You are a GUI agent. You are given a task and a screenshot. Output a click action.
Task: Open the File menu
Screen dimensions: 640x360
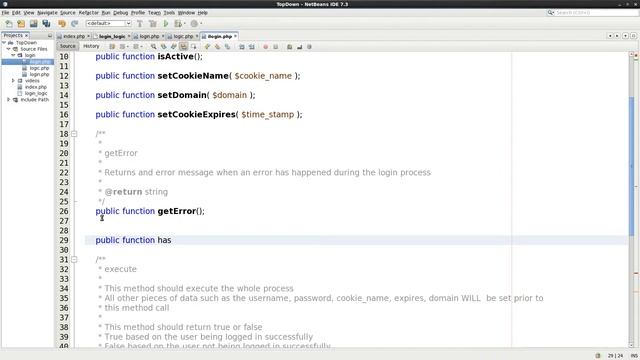5,13
